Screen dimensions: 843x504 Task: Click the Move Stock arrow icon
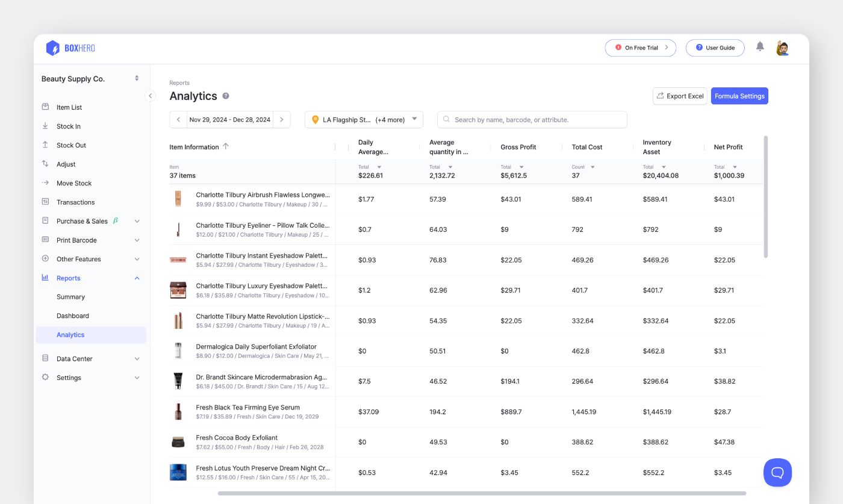pyautogui.click(x=45, y=182)
